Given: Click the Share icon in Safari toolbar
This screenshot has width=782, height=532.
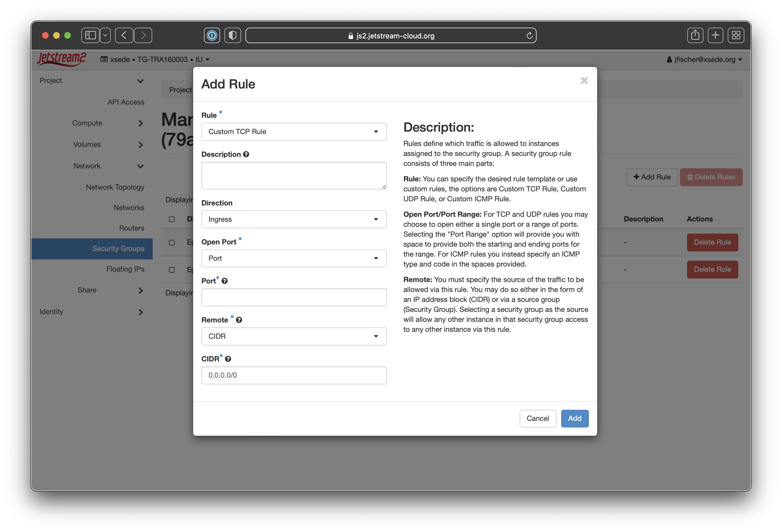Looking at the screenshot, I should pos(695,35).
